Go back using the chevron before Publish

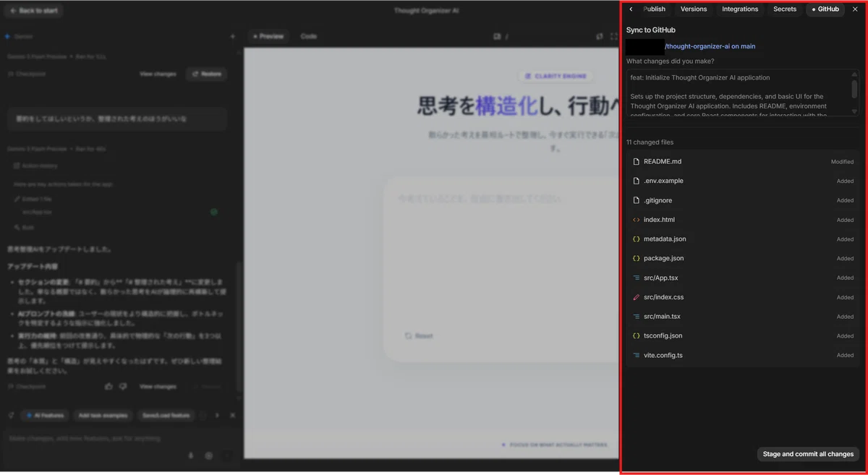pyautogui.click(x=631, y=9)
